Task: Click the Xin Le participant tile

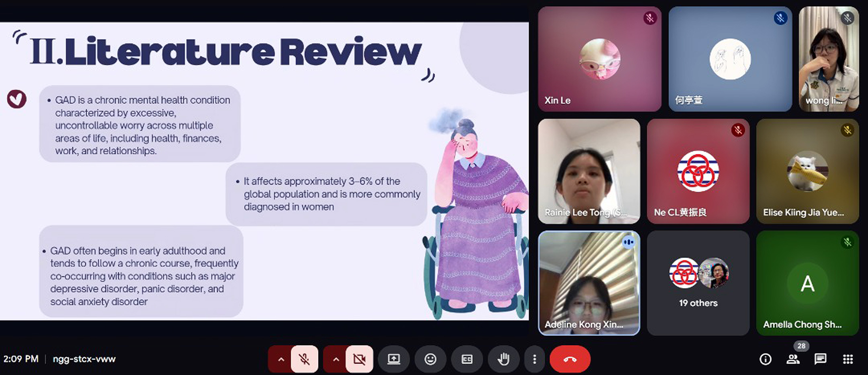Action: (599, 59)
